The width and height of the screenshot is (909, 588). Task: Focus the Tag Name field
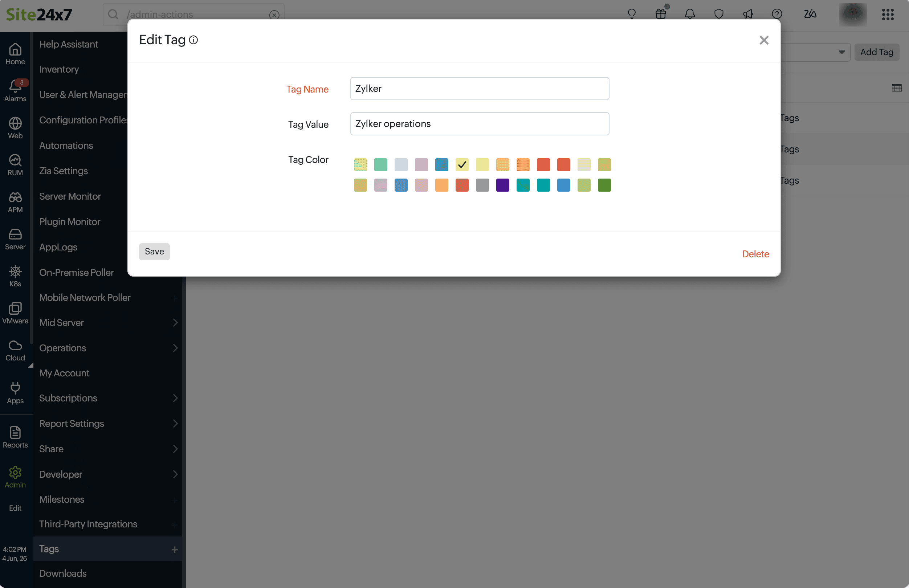(x=480, y=89)
